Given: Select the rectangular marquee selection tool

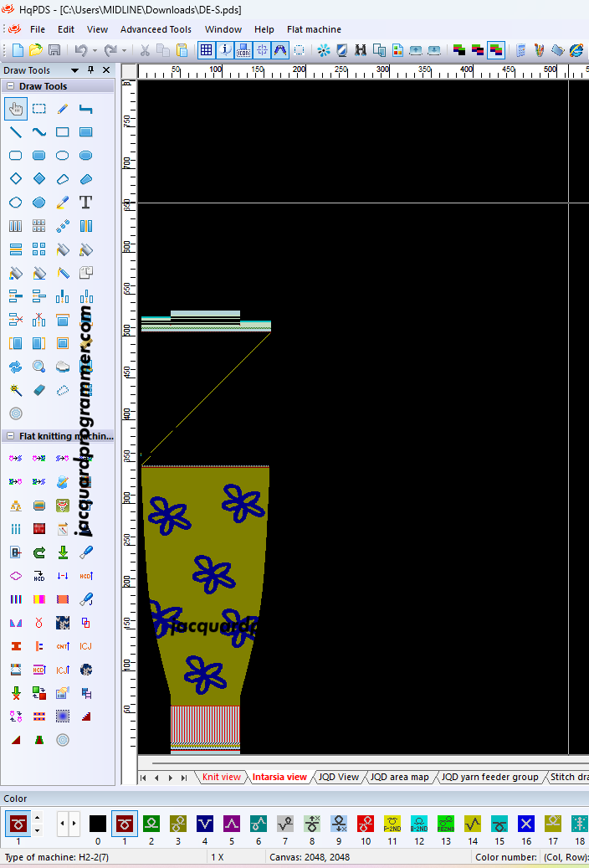Looking at the screenshot, I should coord(38,109).
